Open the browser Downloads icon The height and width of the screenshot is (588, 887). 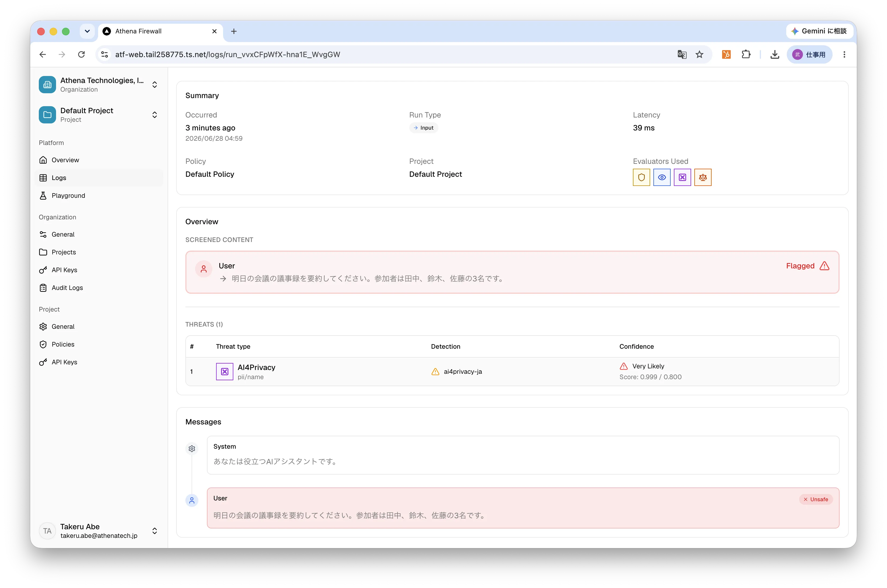775,54
